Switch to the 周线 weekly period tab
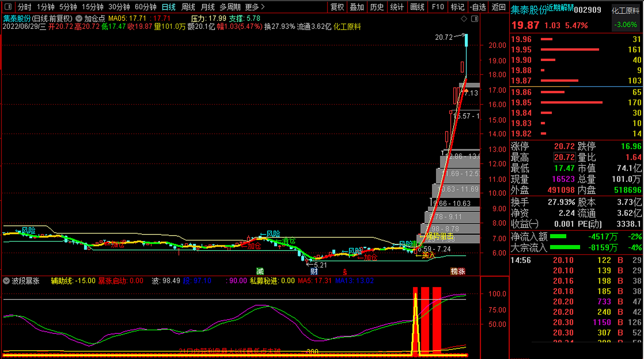 point(188,7)
